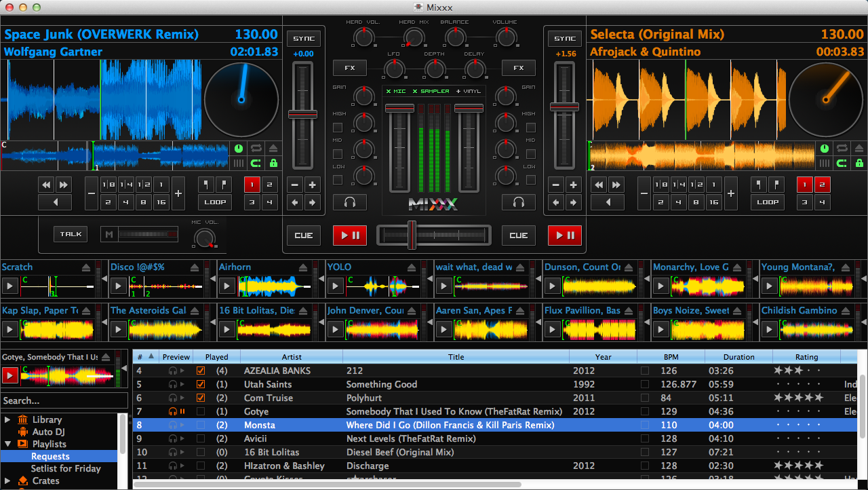This screenshot has height=490, width=868.
Task: Play the Airhorn sampler
Action: tap(226, 286)
